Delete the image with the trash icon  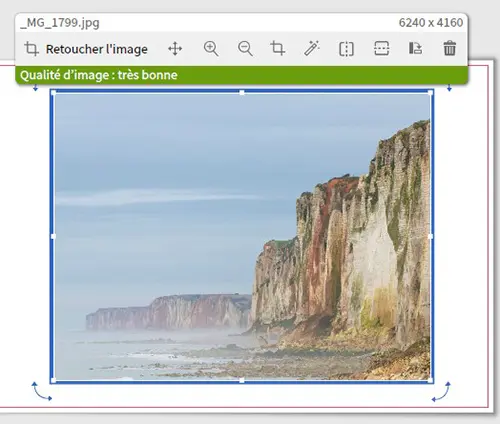449,48
